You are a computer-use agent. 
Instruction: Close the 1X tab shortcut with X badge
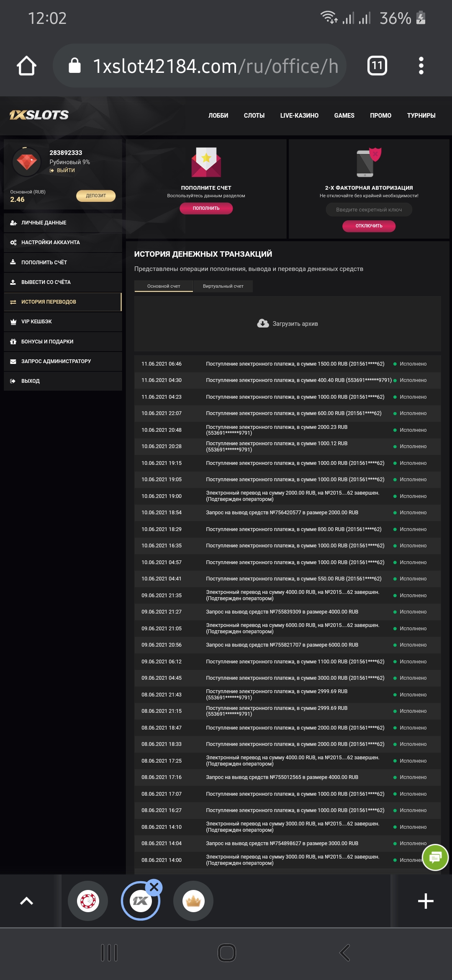click(x=154, y=887)
